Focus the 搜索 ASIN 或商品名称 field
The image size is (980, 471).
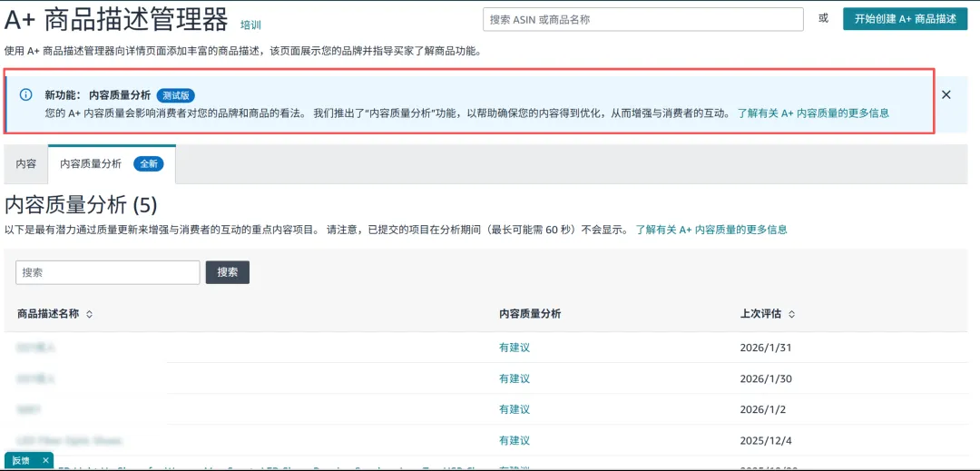pyautogui.click(x=642, y=19)
